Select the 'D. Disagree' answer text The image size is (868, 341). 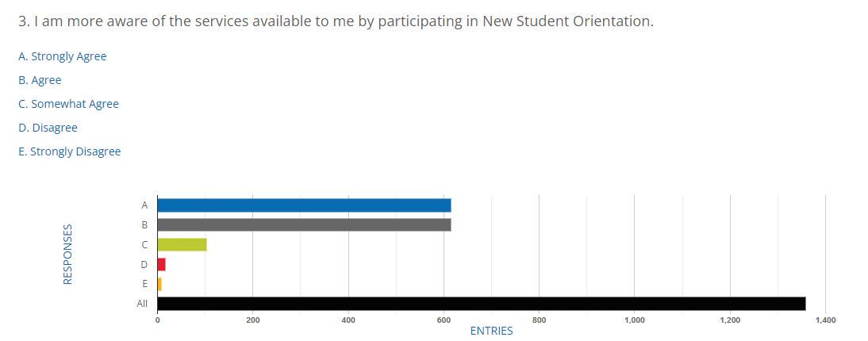(x=48, y=128)
